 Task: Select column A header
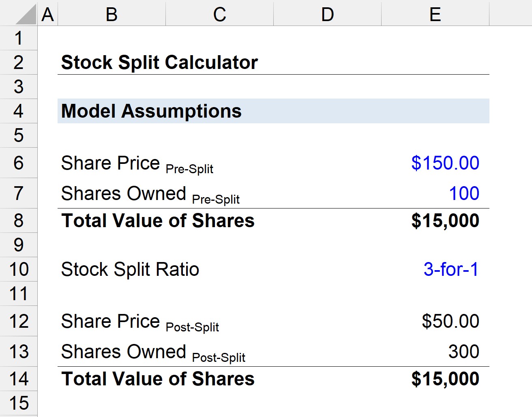click(48, 15)
